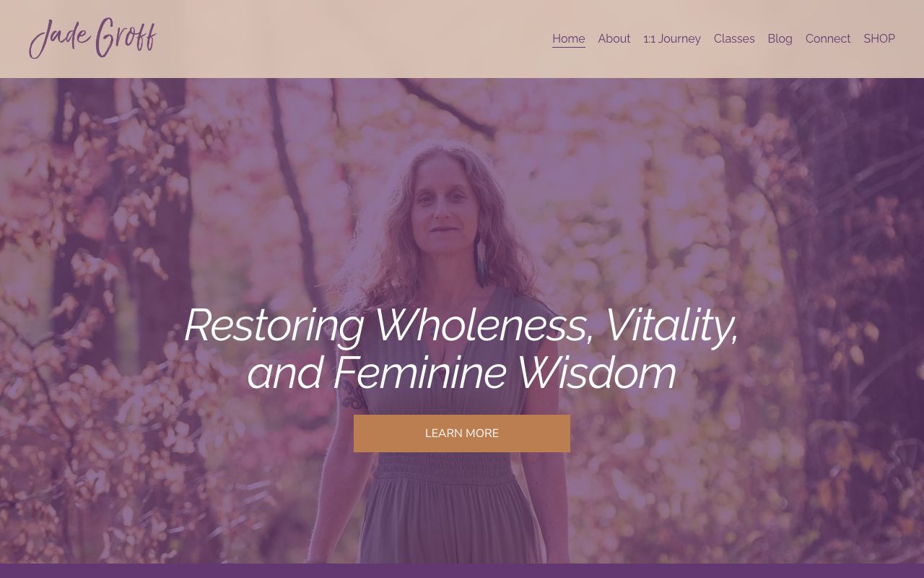Click the tattoo on the woman's arm
The image size is (924, 578).
click(x=354, y=395)
